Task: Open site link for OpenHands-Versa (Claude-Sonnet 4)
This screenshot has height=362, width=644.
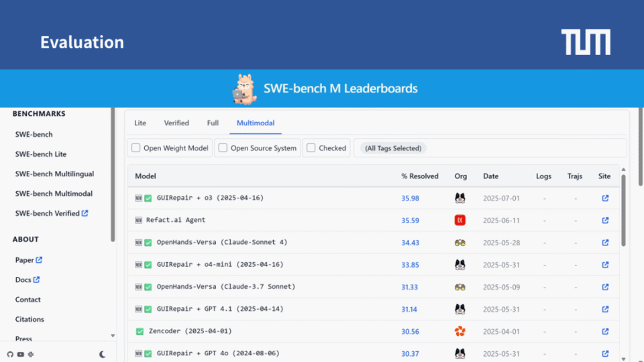Action: tap(605, 243)
